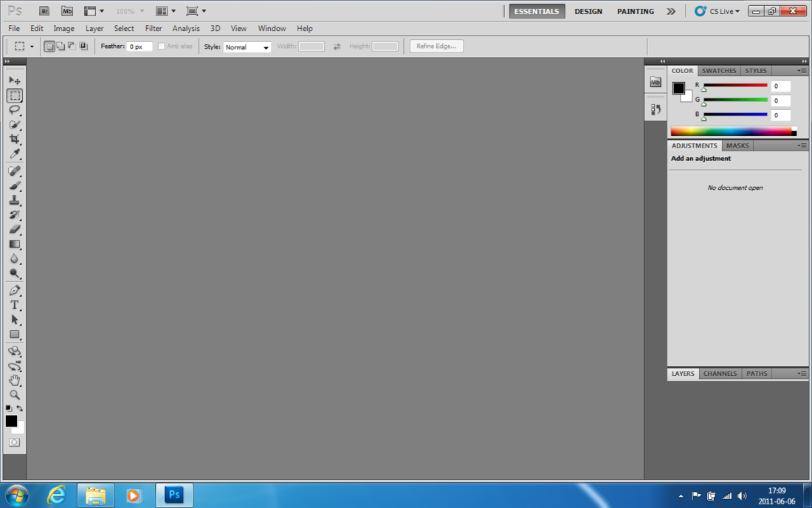Select the Path Selection tool
The width and height of the screenshot is (812, 508).
[x=15, y=320]
